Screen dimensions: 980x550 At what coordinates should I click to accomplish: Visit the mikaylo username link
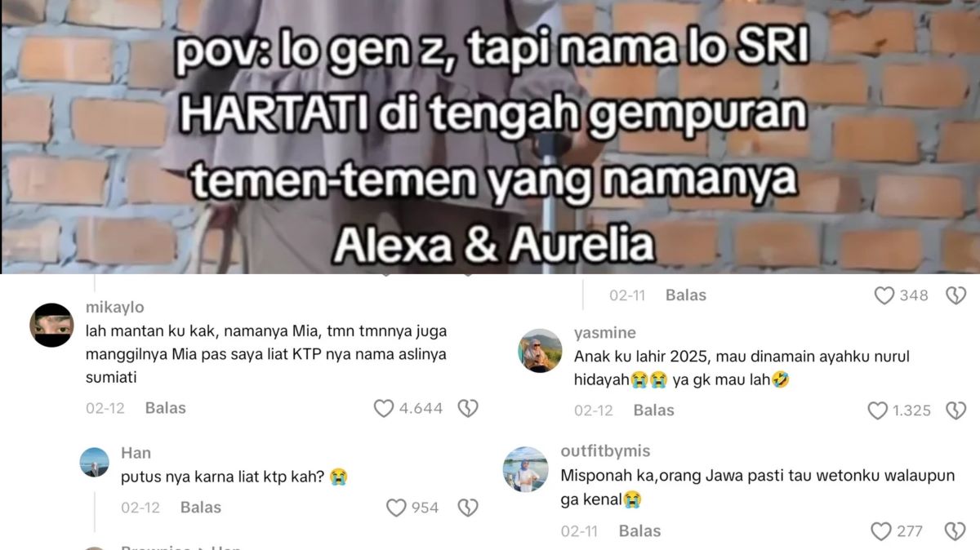[114, 308]
